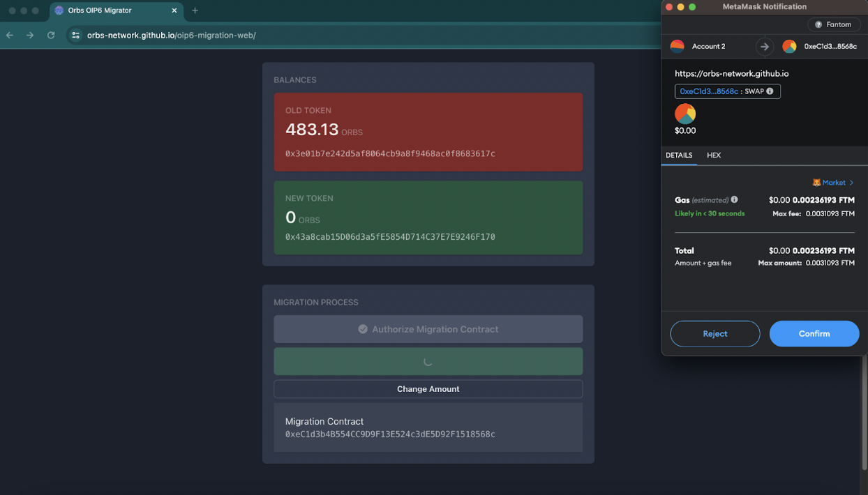Click the browser back arrow

[x=10, y=35]
